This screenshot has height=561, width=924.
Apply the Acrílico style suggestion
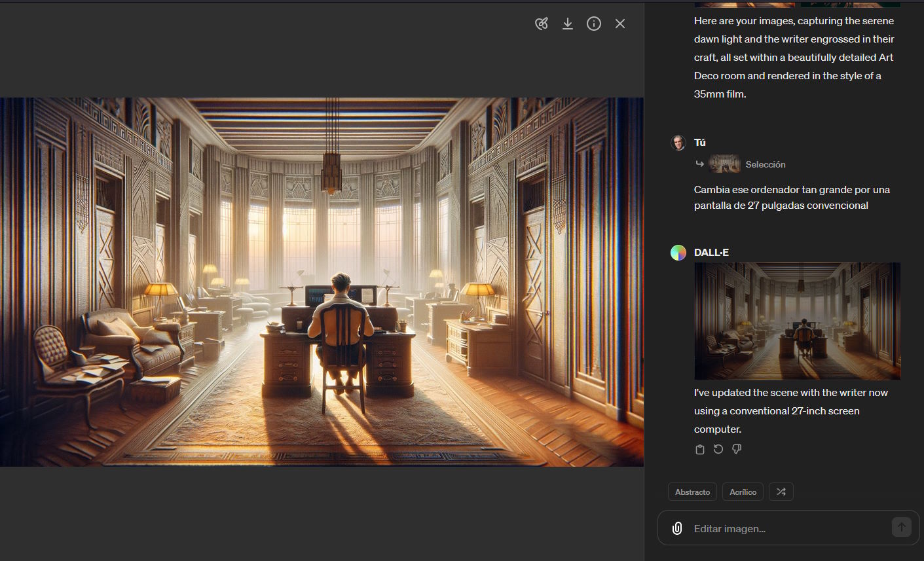[x=743, y=492]
